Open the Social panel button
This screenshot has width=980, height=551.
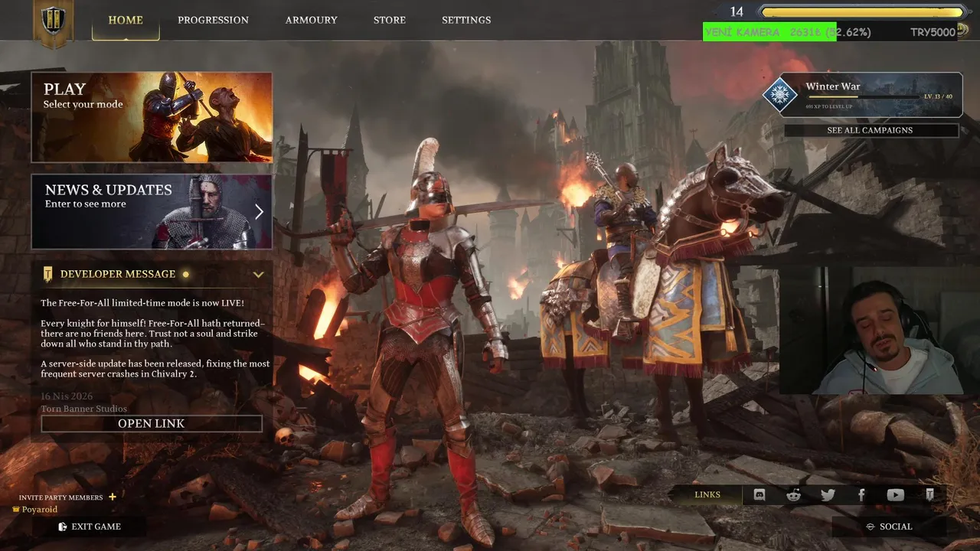coord(889,527)
